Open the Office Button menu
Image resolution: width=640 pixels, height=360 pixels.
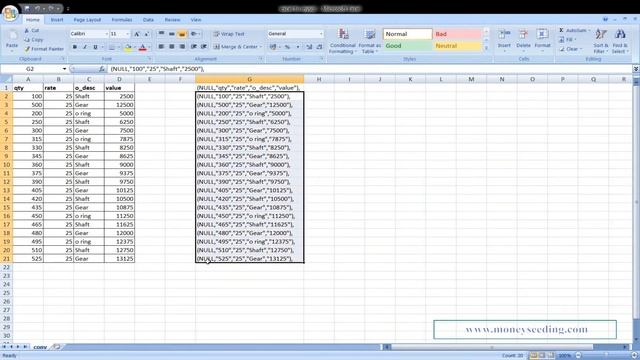click(10, 13)
